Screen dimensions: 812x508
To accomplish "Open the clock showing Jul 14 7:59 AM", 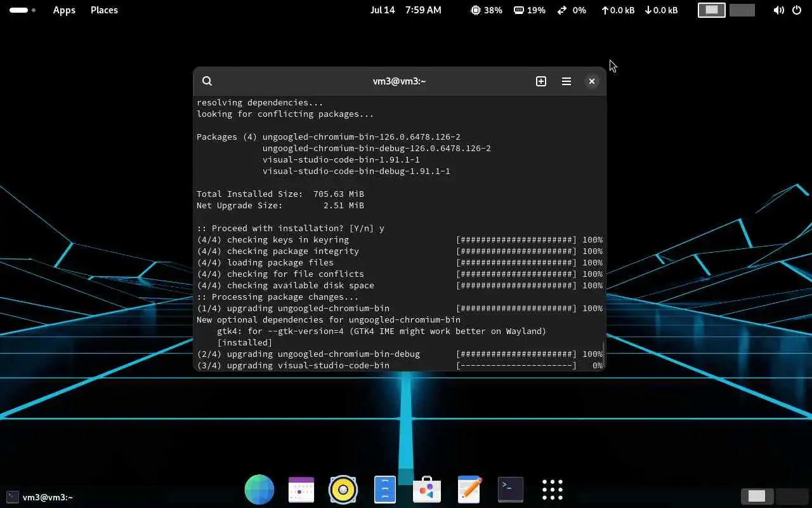I will (406, 10).
